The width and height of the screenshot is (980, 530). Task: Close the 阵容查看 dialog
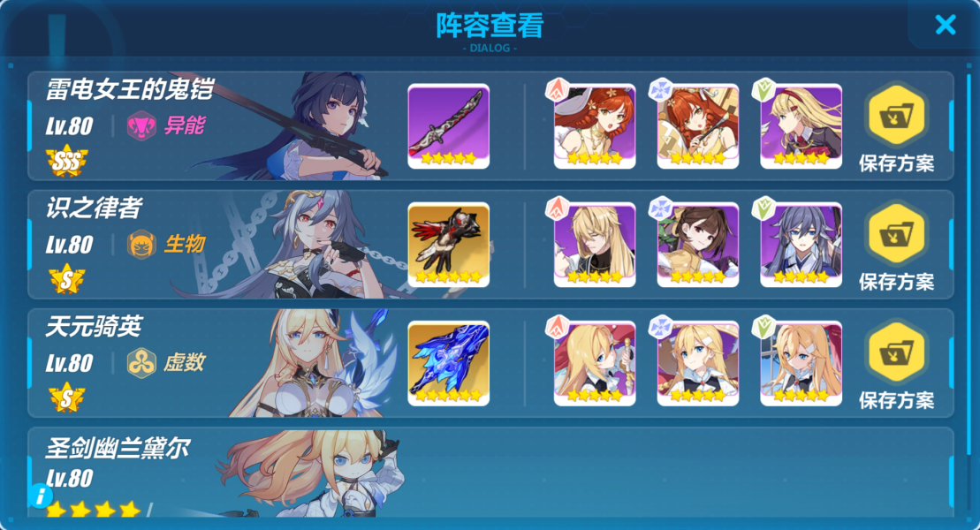945,25
